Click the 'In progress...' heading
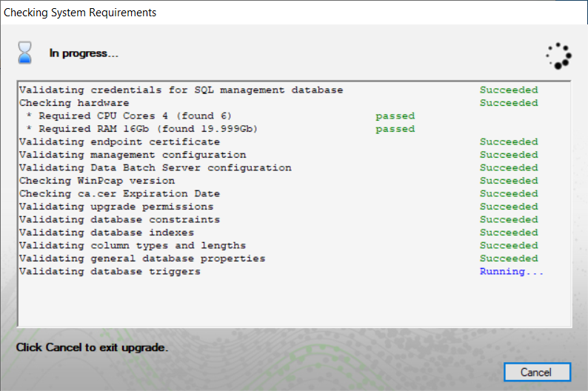This screenshot has height=391, width=588. tap(84, 53)
